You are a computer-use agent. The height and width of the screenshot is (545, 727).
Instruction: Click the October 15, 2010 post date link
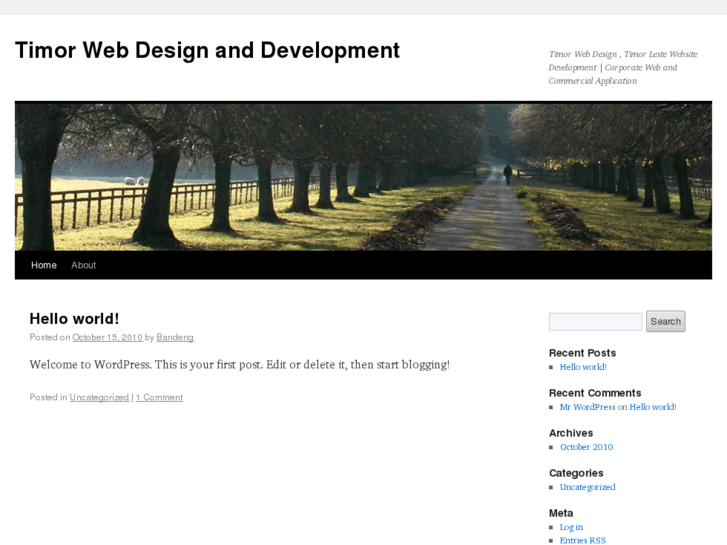[x=107, y=338]
